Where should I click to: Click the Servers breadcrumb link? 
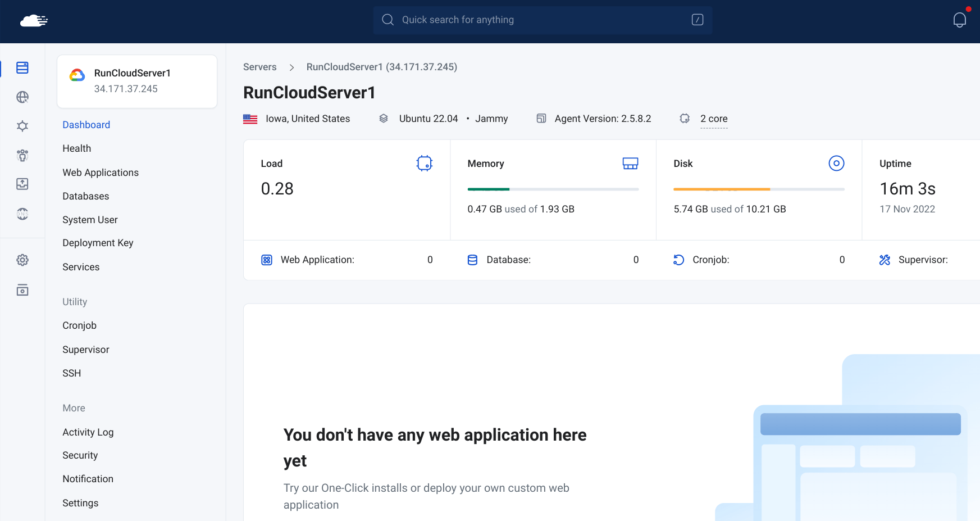pos(260,67)
